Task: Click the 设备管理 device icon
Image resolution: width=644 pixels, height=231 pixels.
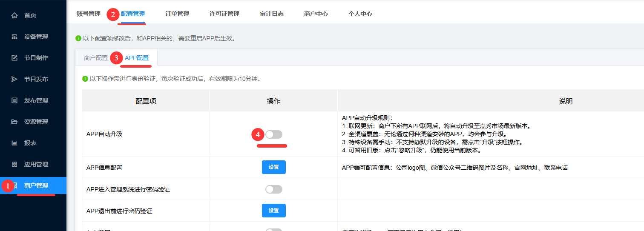Action: 14,37
